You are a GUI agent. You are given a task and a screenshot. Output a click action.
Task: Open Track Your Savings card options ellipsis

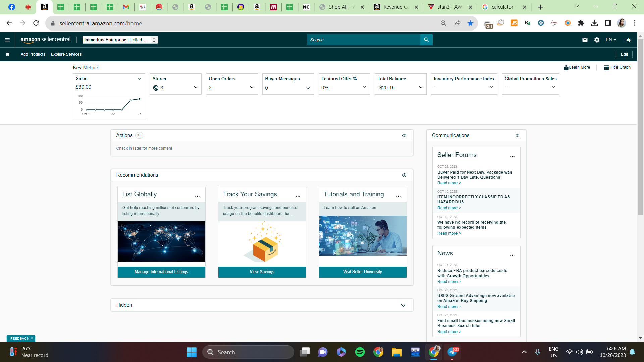(x=298, y=196)
